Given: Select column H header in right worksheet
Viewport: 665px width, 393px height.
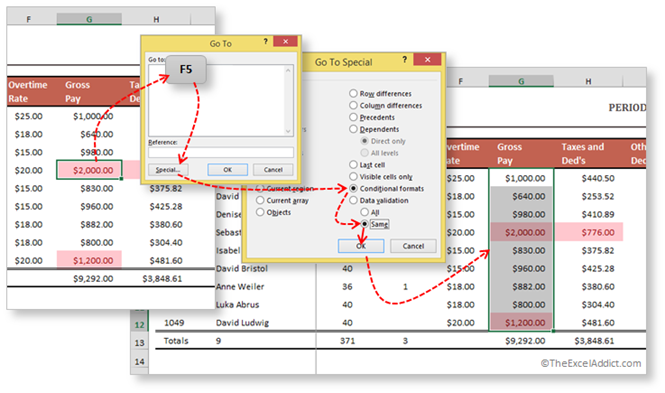Looking at the screenshot, I should coord(588,81).
